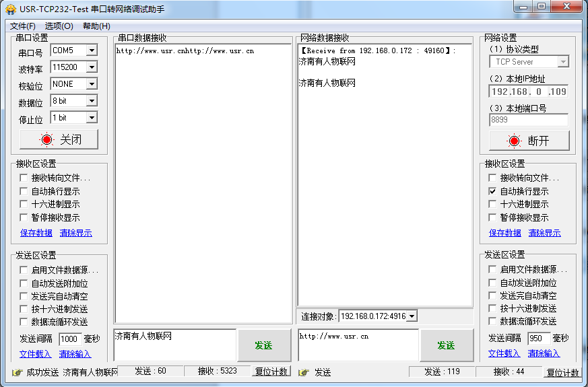Click 清除显示 link under serial receive settings
The width and height of the screenshot is (588, 387).
(75, 234)
